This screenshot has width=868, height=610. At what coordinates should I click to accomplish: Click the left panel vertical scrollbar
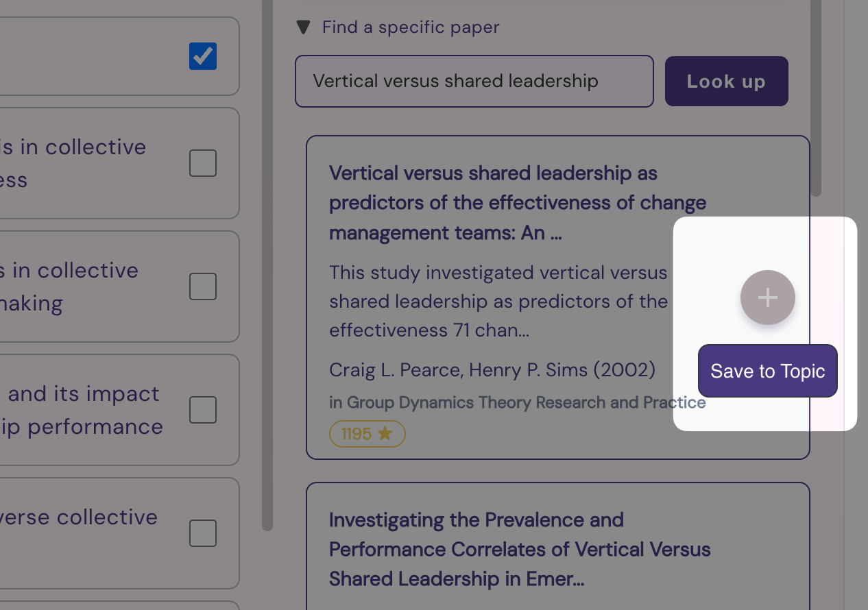(267, 266)
